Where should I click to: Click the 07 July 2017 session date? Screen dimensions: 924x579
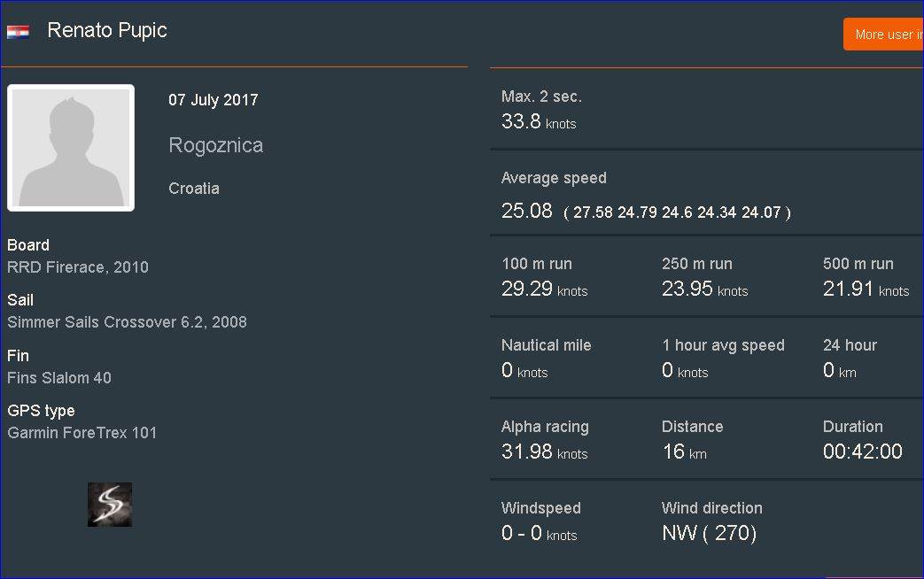pos(214,100)
